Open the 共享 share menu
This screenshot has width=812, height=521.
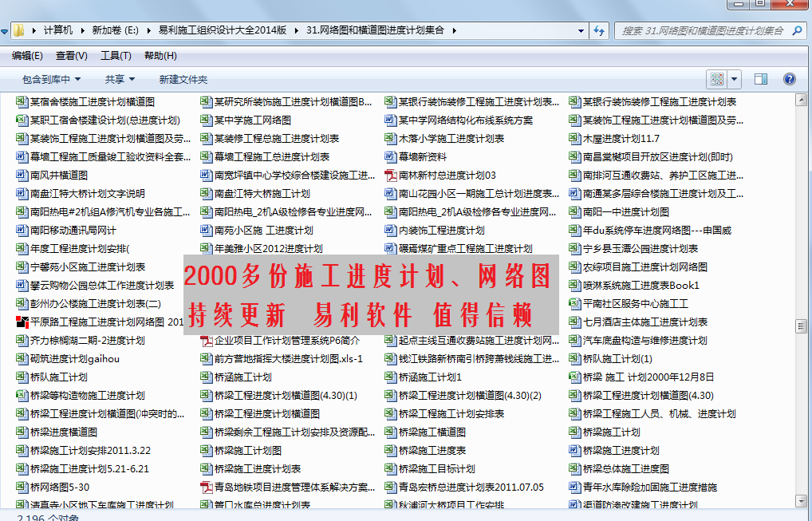(x=120, y=79)
